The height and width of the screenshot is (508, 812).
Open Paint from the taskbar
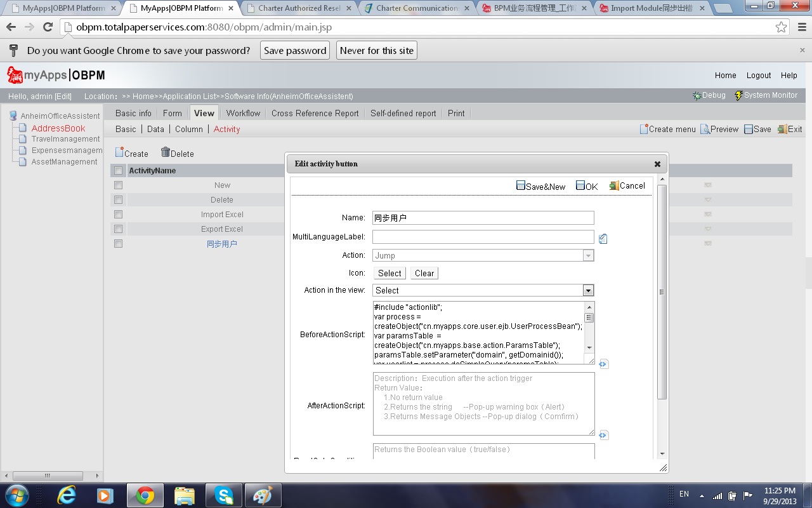point(263,495)
